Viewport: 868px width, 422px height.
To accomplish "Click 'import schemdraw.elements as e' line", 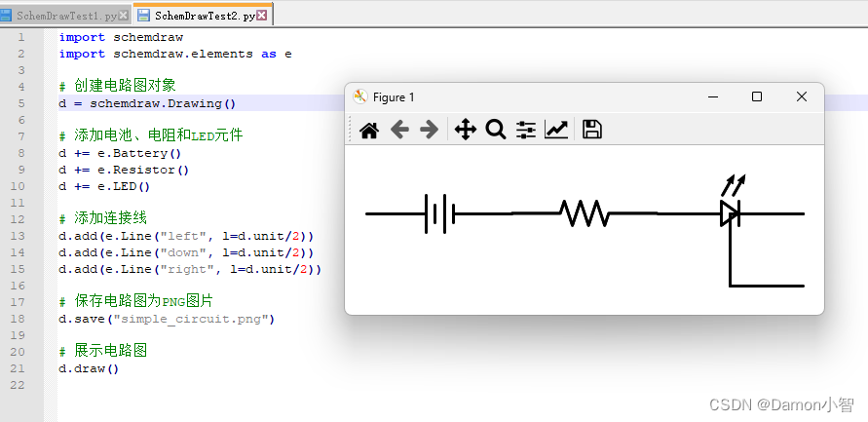I will click(x=175, y=54).
